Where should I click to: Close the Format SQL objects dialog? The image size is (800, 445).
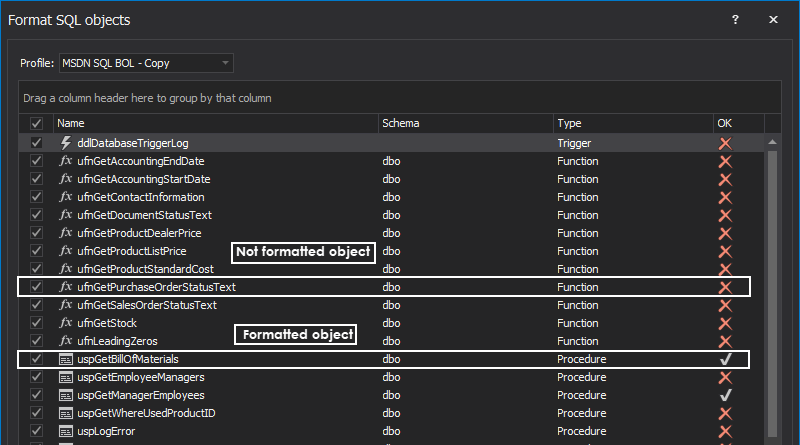coord(774,20)
